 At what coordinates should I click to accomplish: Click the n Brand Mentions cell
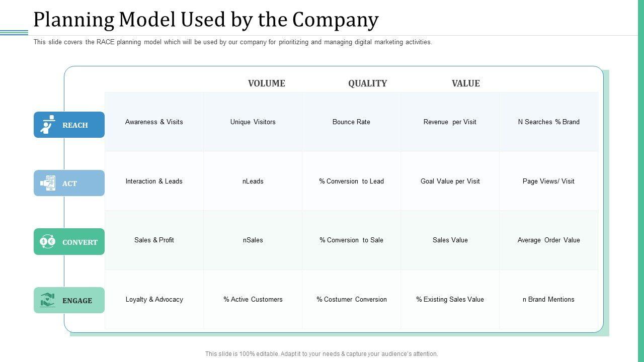pyautogui.click(x=548, y=300)
